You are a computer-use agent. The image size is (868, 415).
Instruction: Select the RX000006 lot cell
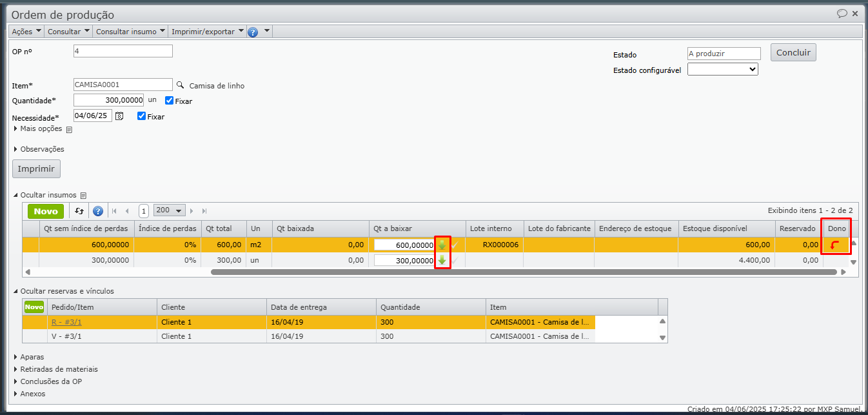tap(494, 245)
